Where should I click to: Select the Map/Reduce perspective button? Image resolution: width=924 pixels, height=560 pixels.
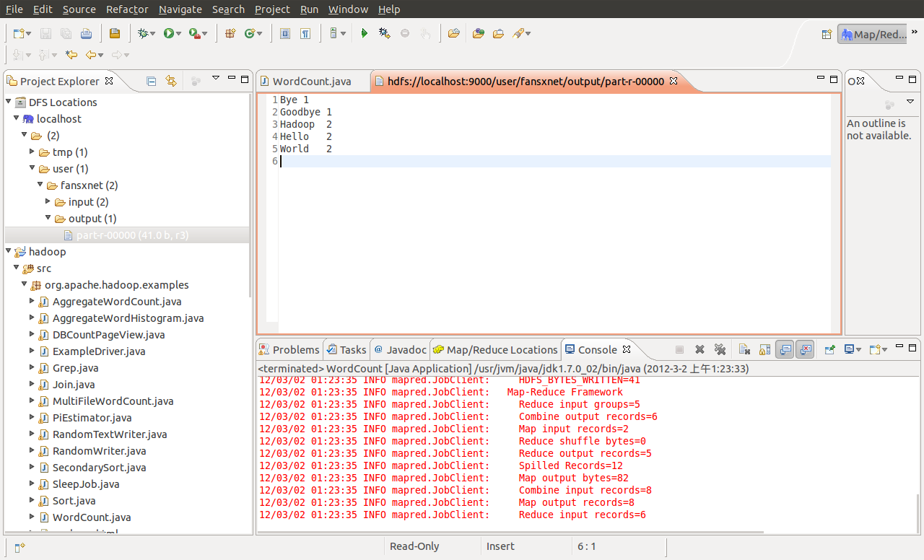[x=873, y=35]
